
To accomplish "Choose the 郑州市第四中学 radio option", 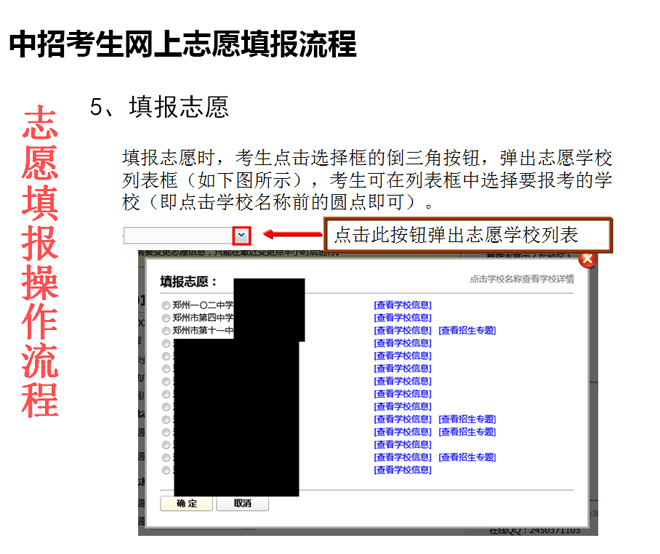I will (166, 318).
